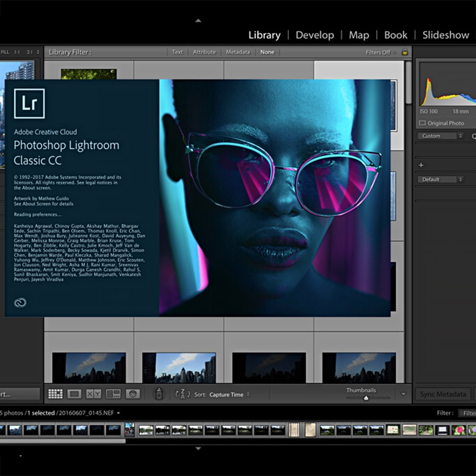Viewport: 476px width, 476px height.
Task: Select the Metadata library filter
Action: click(x=238, y=52)
